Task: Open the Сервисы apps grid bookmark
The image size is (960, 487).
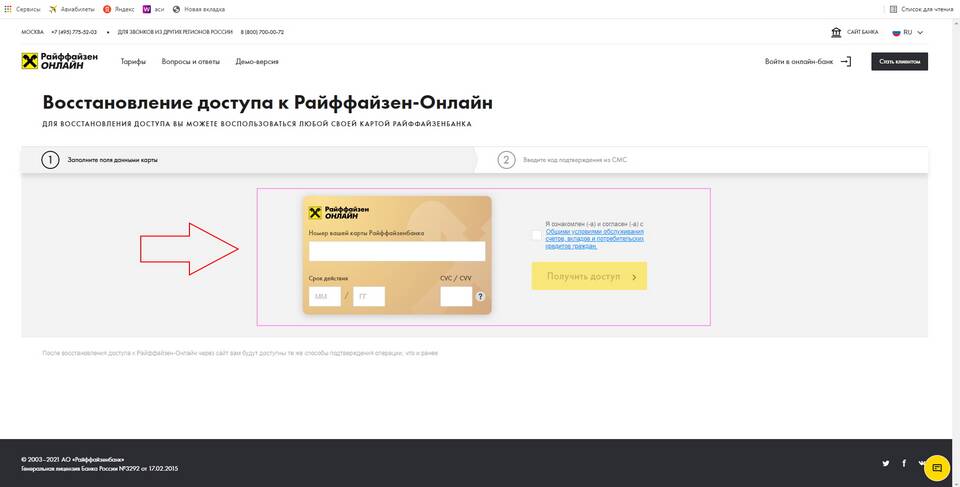Action: [x=23, y=9]
